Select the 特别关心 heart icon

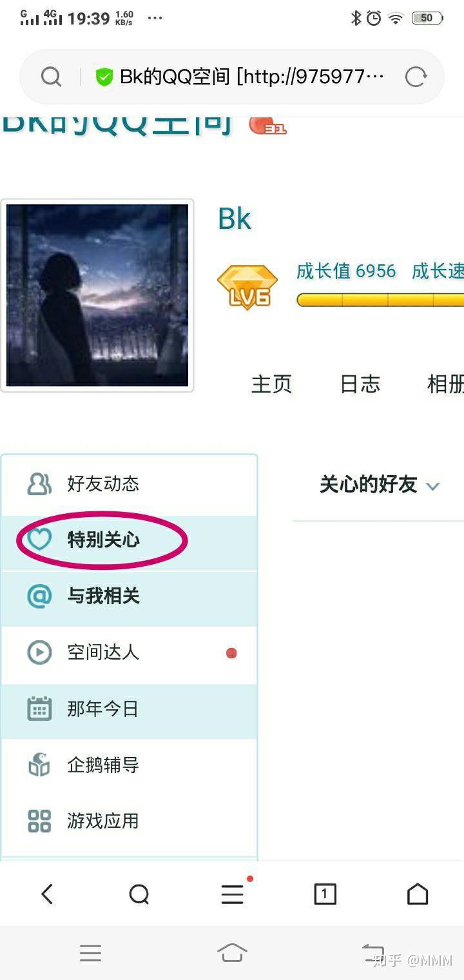(x=39, y=540)
